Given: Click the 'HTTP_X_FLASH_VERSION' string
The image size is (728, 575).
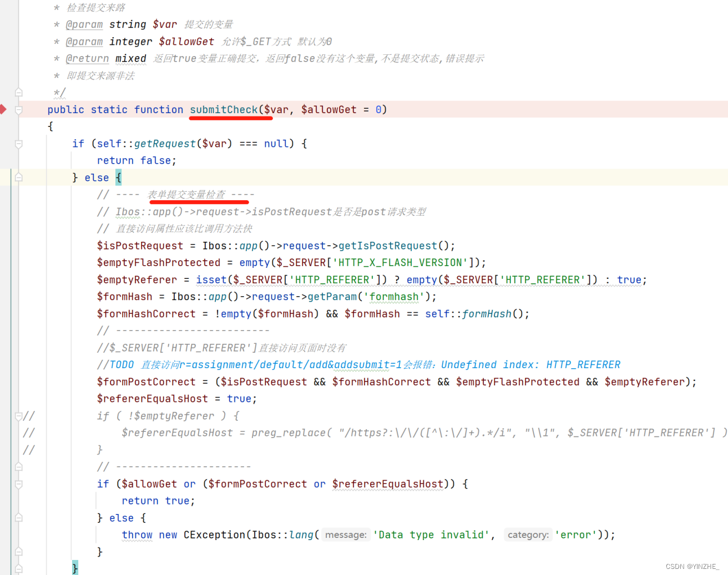Looking at the screenshot, I should [x=400, y=263].
